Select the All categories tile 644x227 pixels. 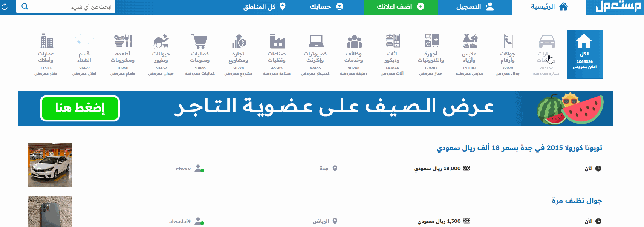(x=584, y=54)
